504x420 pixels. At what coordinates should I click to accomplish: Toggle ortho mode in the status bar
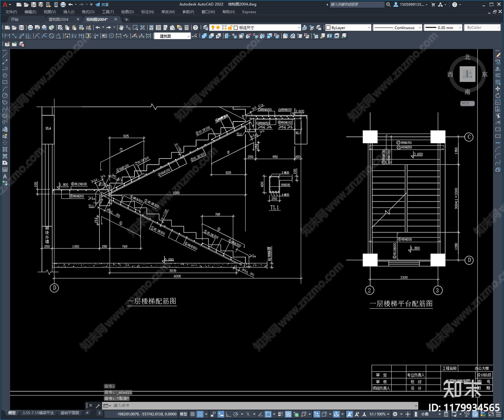tap(228, 414)
